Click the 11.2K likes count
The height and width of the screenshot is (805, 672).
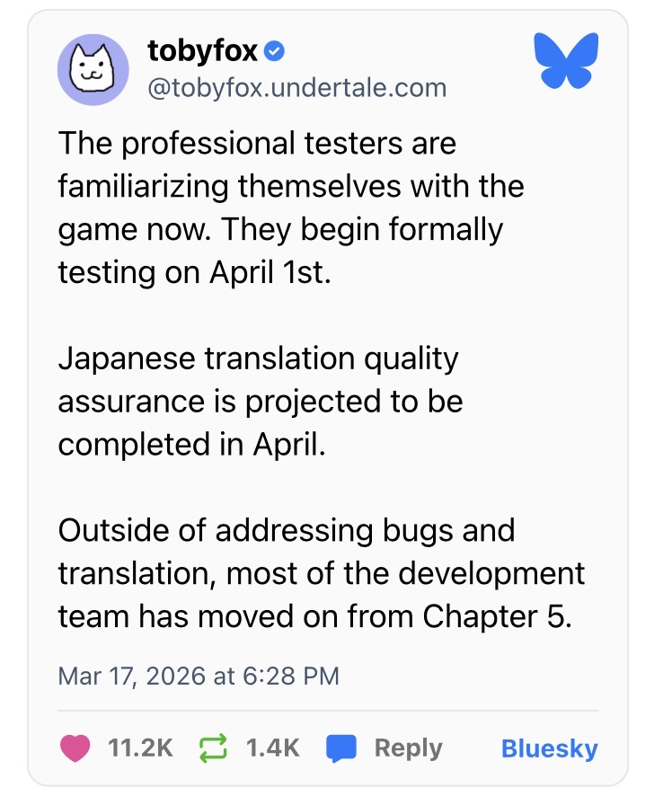[140, 748]
